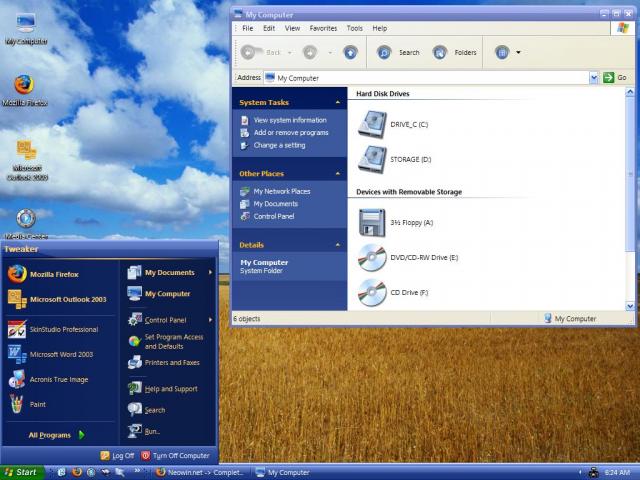Screen dimensions: 640x480
Task: Open the Tools menu
Action: (x=355, y=28)
